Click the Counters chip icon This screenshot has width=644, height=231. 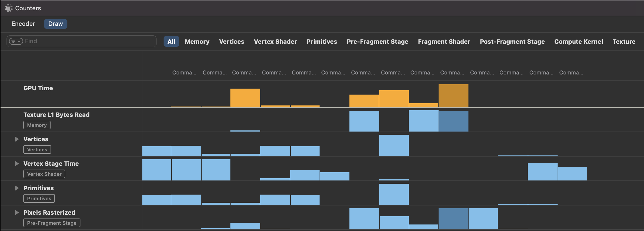pyautogui.click(x=8, y=8)
